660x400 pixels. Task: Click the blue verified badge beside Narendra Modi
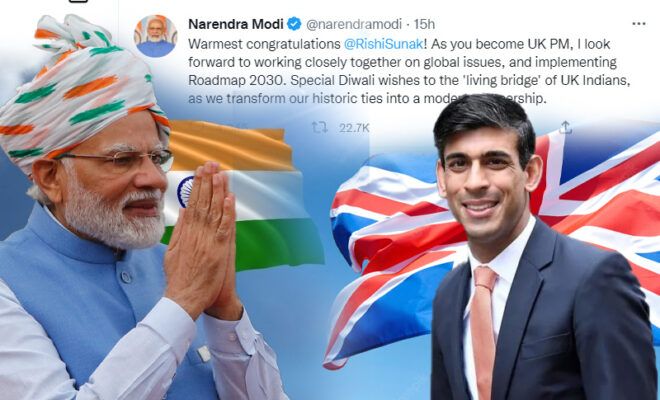(x=294, y=24)
